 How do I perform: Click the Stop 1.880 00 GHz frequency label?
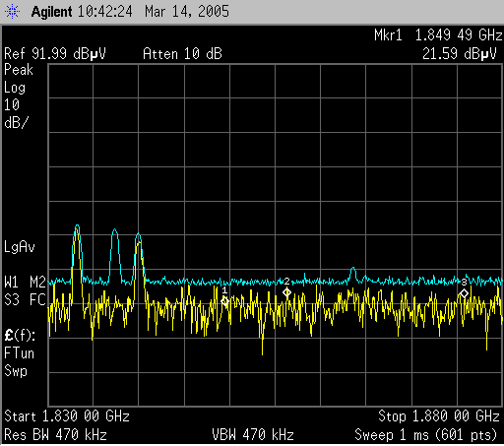click(439, 416)
